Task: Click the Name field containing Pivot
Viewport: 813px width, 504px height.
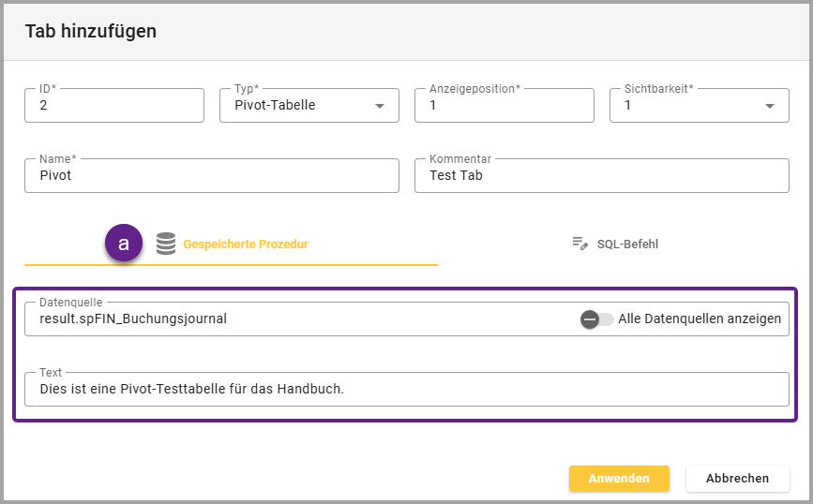Action: 211,175
